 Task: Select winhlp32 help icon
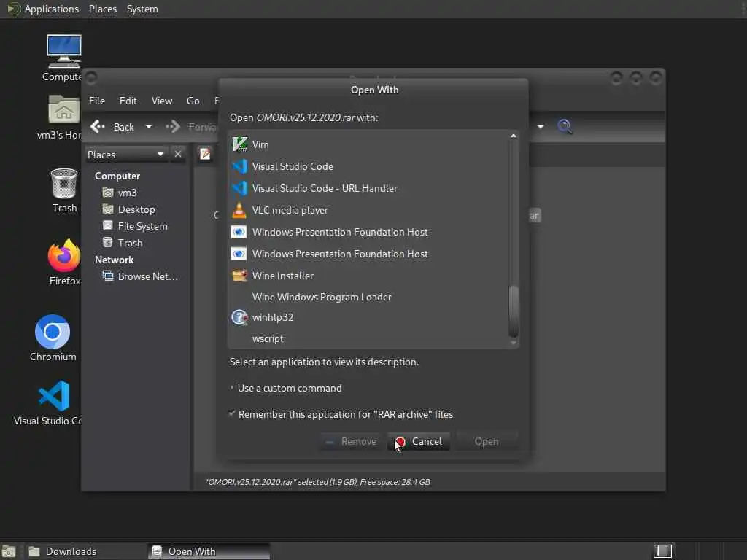[239, 317]
